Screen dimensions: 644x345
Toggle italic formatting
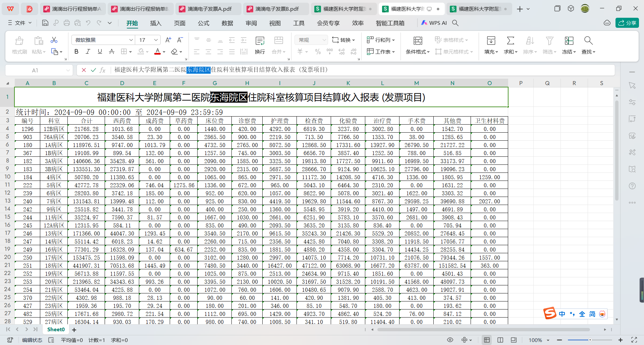tap(88, 52)
